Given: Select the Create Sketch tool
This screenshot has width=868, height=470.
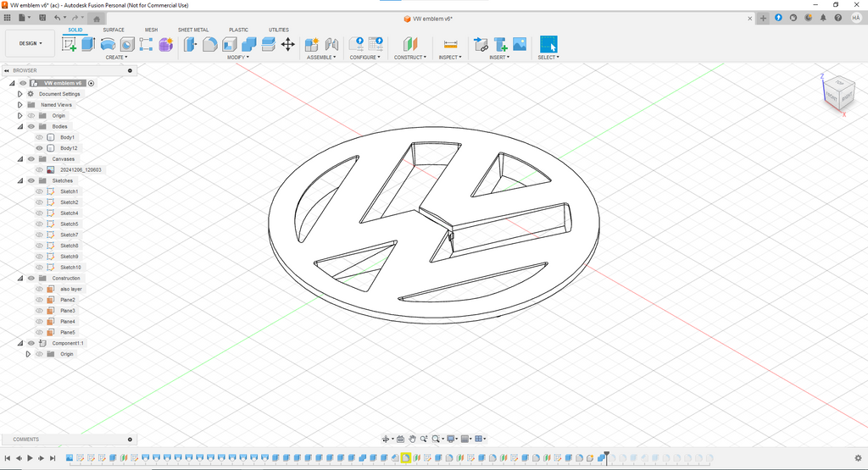Looking at the screenshot, I should coord(70,44).
